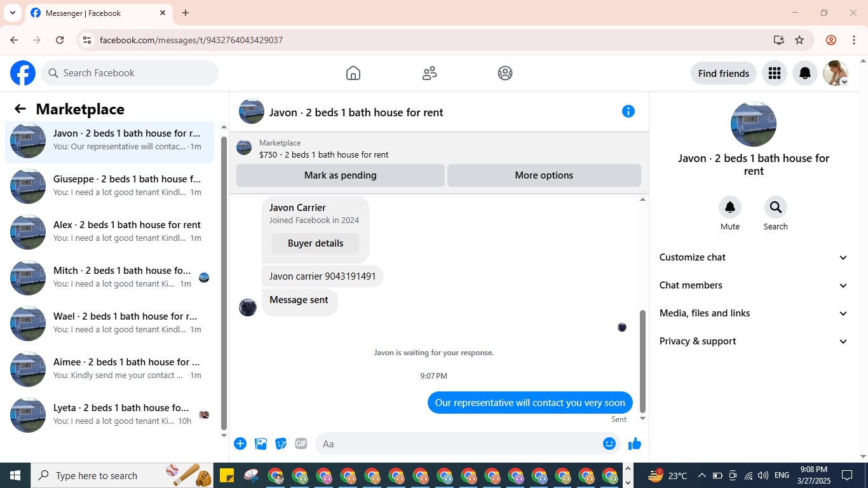Open the Facebook menu grid icon

click(774, 73)
